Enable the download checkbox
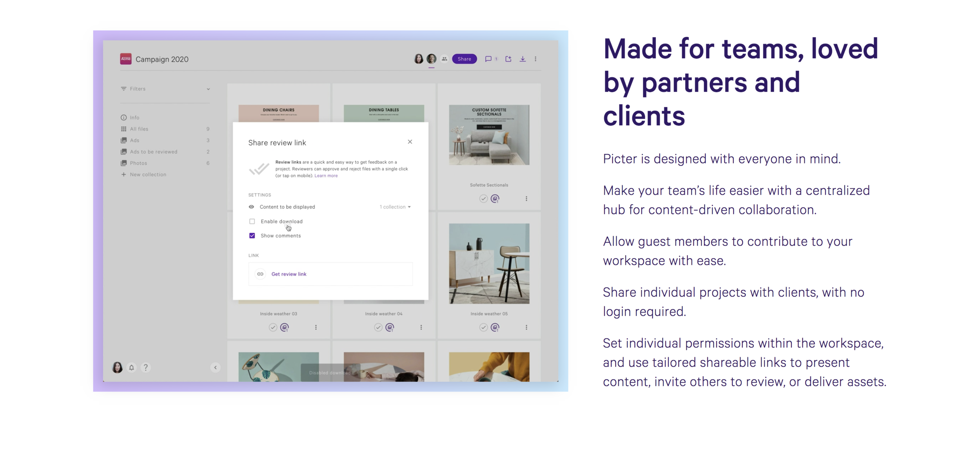 pos(252,221)
